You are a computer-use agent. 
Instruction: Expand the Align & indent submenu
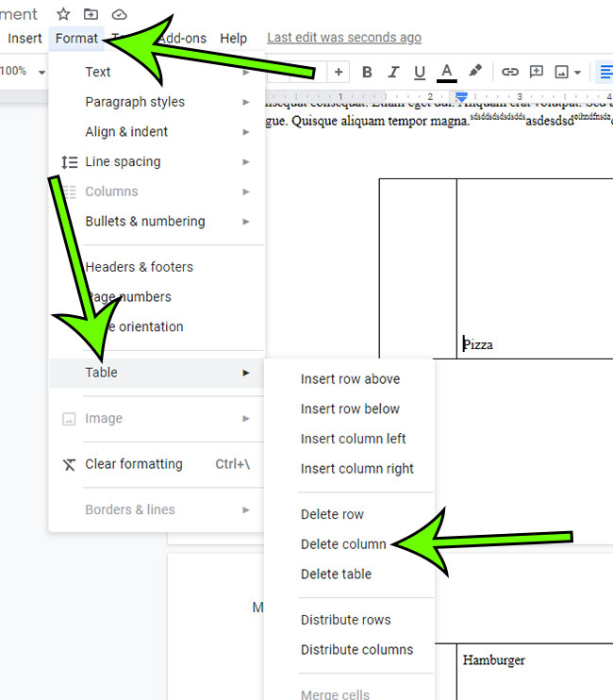157,132
